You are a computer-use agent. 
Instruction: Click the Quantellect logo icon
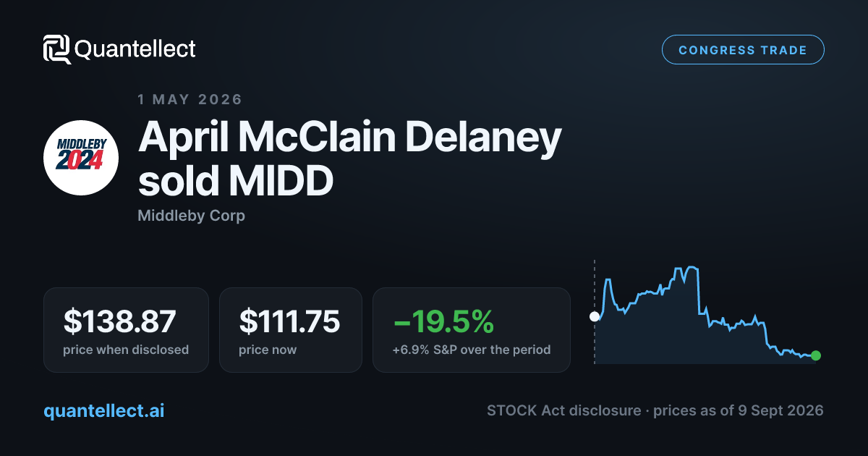click(x=57, y=49)
